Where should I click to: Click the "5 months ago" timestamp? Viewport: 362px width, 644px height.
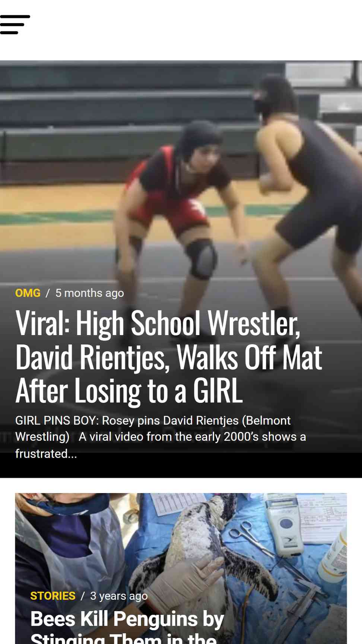89,293
